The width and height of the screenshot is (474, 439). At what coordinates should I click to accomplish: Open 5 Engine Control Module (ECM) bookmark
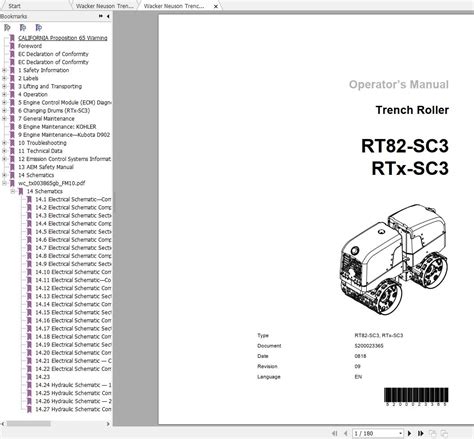[x=65, y=102]
